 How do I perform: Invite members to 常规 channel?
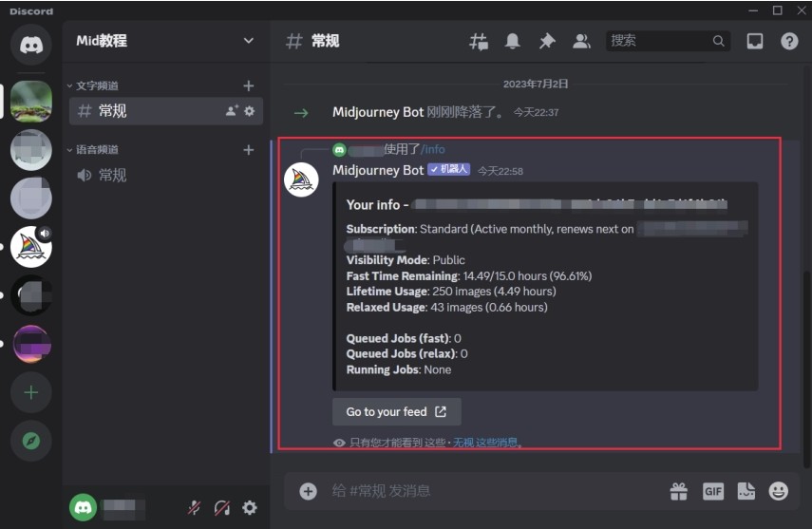[x=232, y=111]
